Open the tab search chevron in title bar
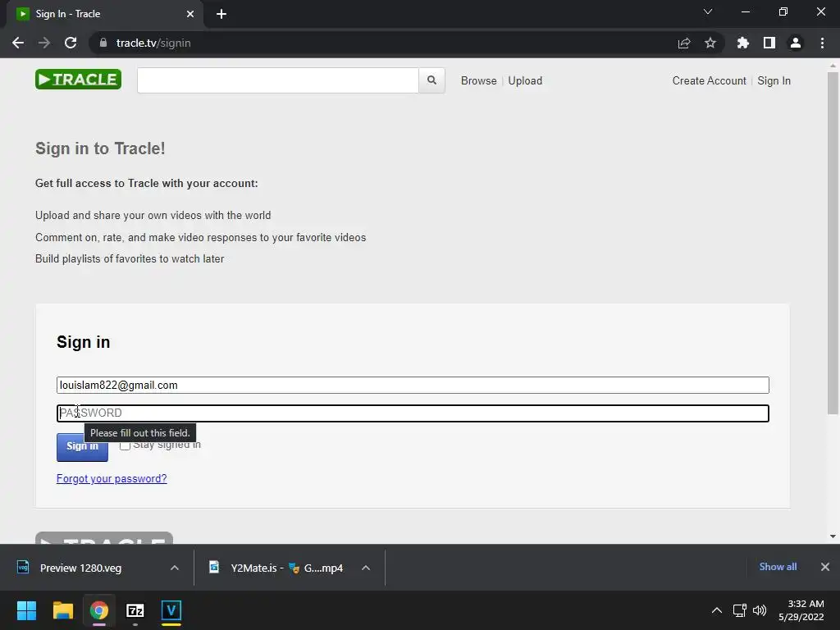The width and height of the screenshot is (840, 630). pyautogui.click(x=708, y=11)
